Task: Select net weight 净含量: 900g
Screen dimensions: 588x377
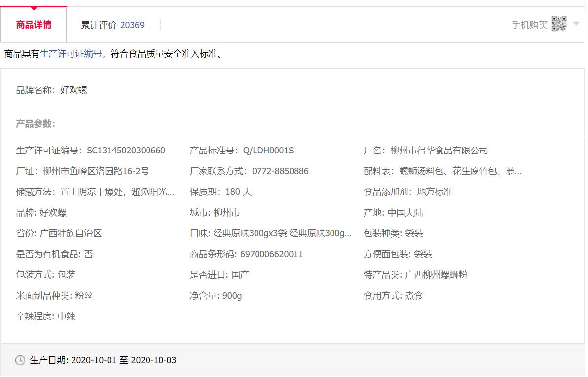Action: pos(216,296)
